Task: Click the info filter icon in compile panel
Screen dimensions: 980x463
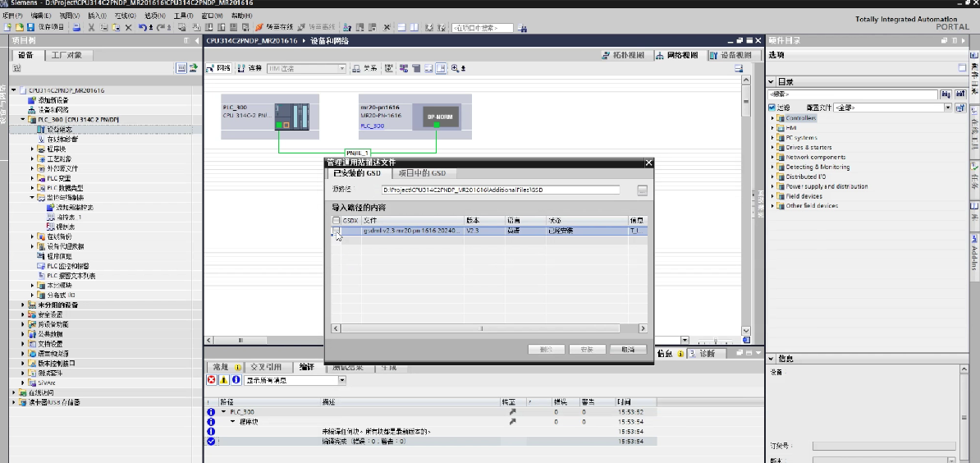Action: tap(236, 380)
